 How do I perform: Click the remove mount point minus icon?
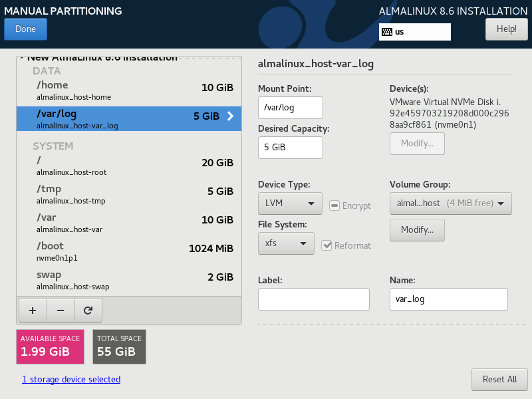[x=61, y=311]
